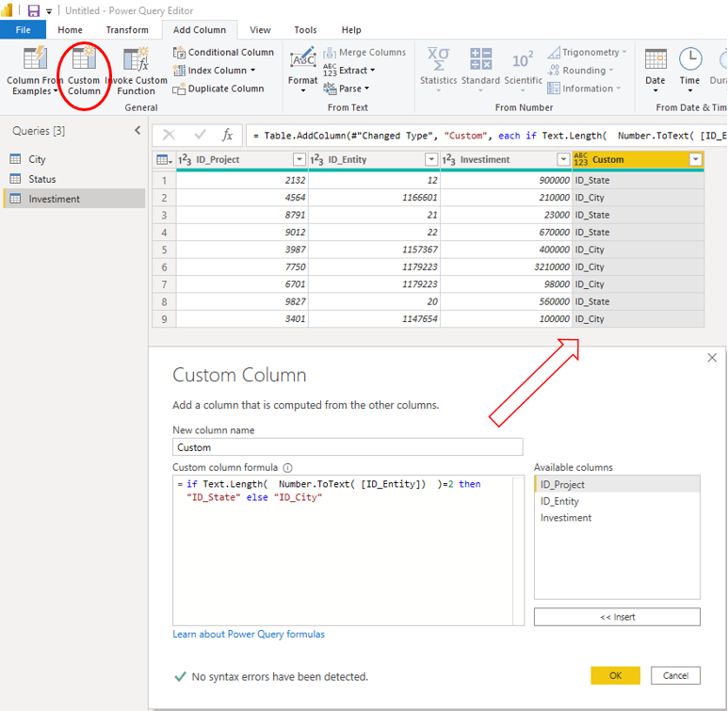This screenshot has width=728, height=711.
Task: Click ID_Entity column data type icon
Action: click(x=316, y=160)
